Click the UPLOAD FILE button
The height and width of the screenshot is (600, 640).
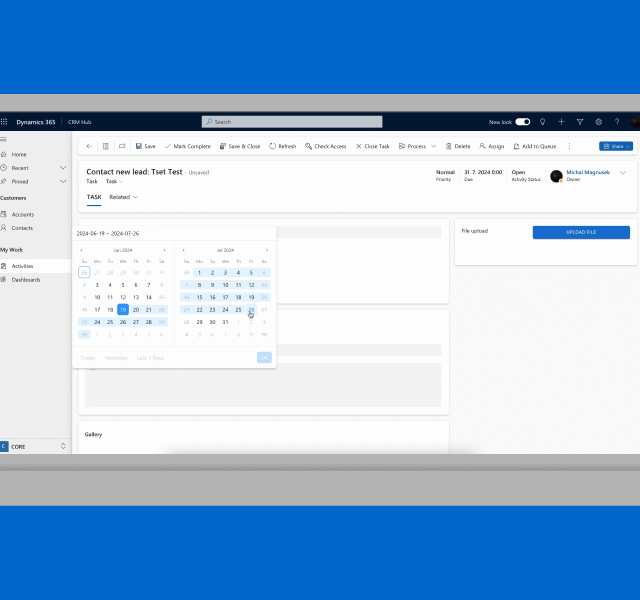pyautogui.click(x=581, y=232)
